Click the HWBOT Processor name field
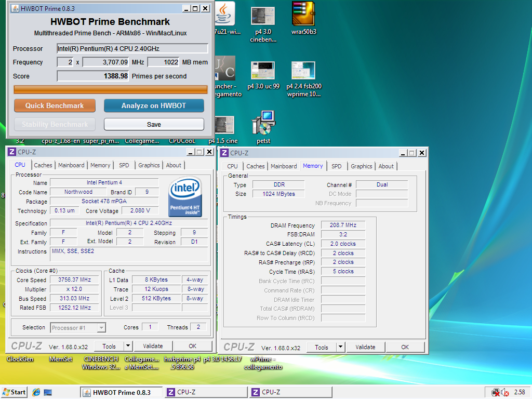Viewport: 532px width, 399px height. coord(132,48)
